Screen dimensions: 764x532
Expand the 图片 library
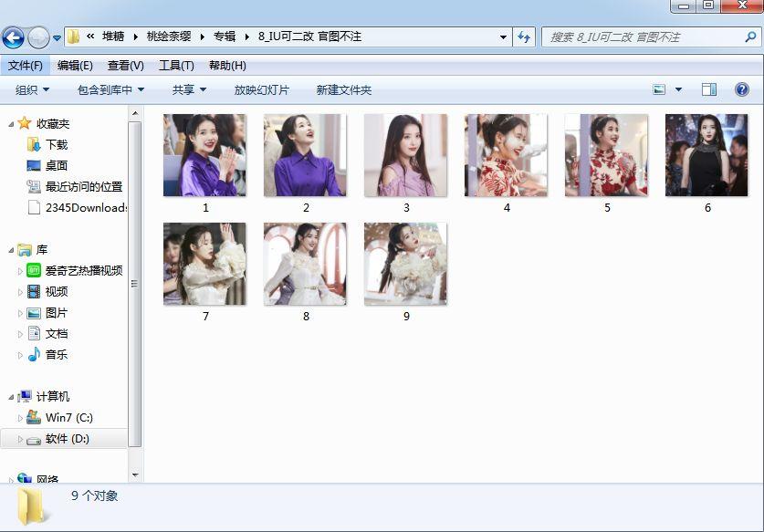pyautogui.click(x=20, y=313)
